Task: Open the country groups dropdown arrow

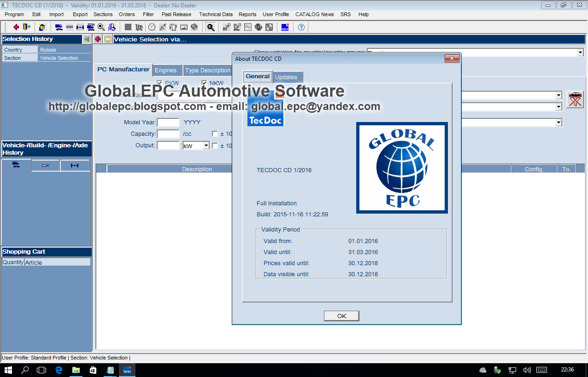Action: 580,53
